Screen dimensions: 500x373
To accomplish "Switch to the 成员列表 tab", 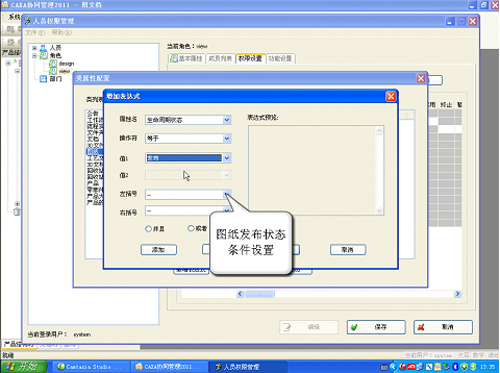I will 220,59.
